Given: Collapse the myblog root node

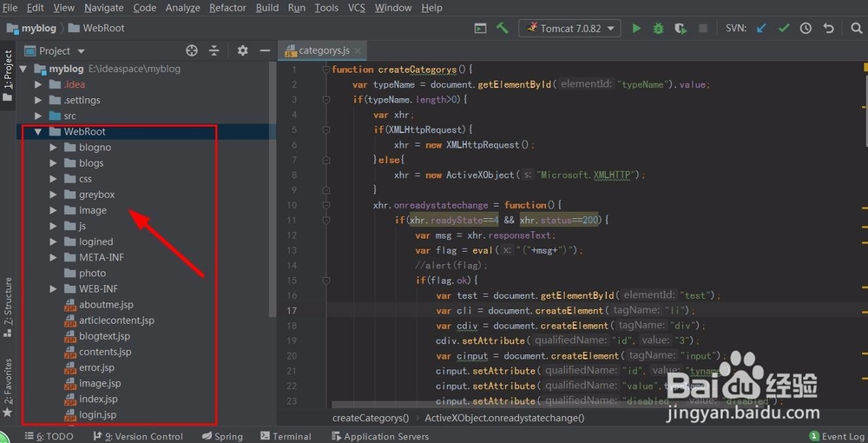Looking at the screenshot, I should click(23, 69).
